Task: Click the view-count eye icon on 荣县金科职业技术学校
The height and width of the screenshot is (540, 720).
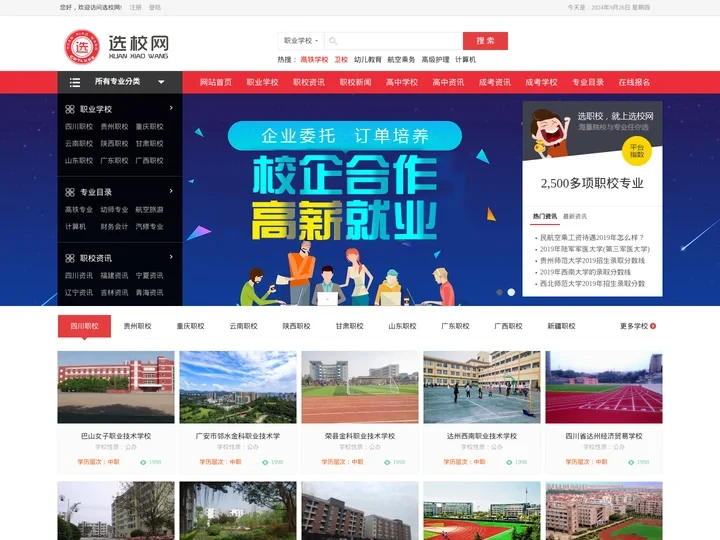Action: [x=387, y=462]
